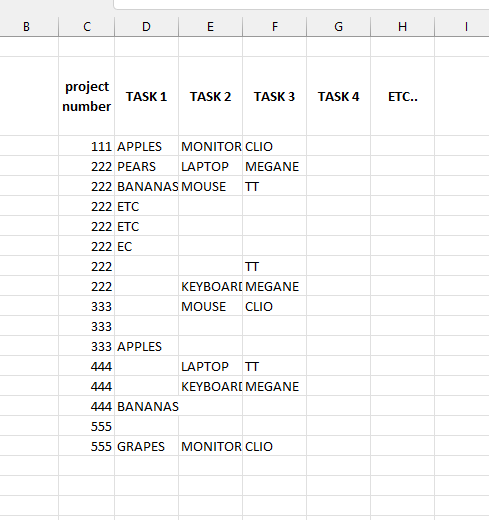Select the EC cell in TASK 1 column
The width and height of the screenshot is (489, 520).
pyautogui.click(x=146, y=246)
